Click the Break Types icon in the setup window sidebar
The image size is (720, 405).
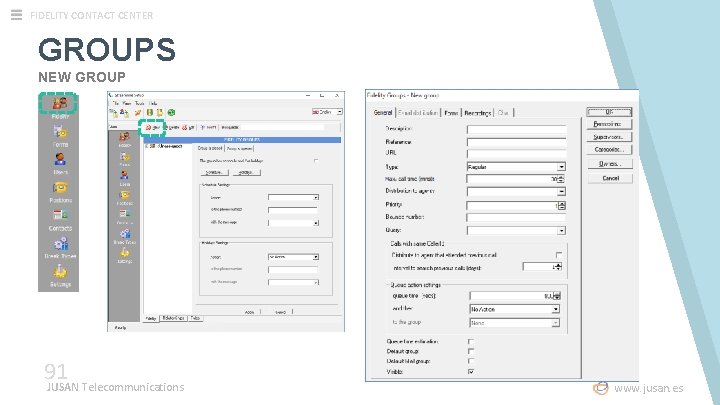(124, 234)
